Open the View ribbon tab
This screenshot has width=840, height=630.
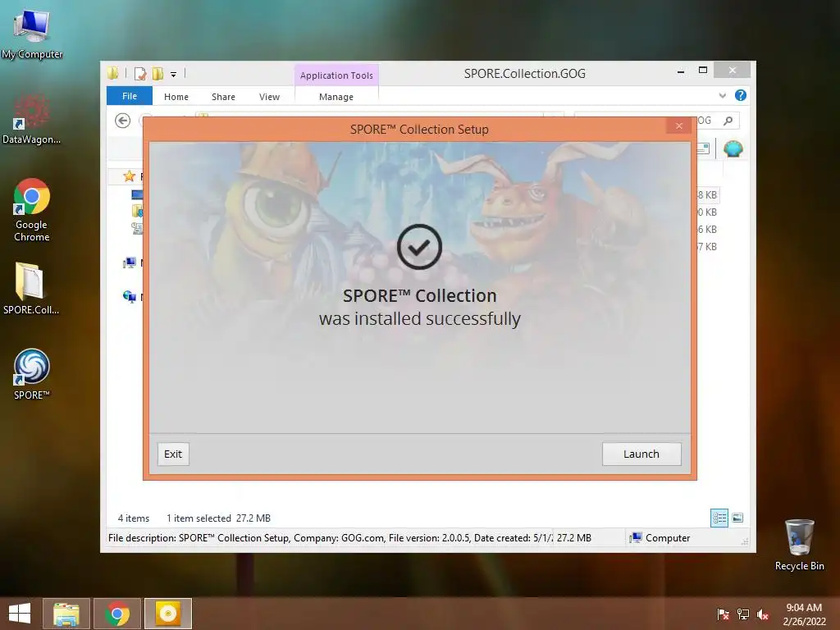[x=269, y=97]
